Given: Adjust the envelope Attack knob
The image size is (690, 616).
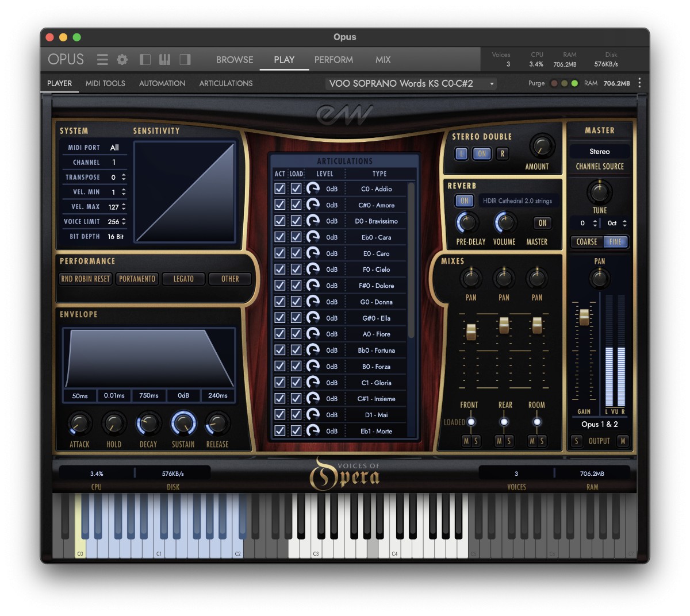Looking at the screenshot, I should coord(79,423).
